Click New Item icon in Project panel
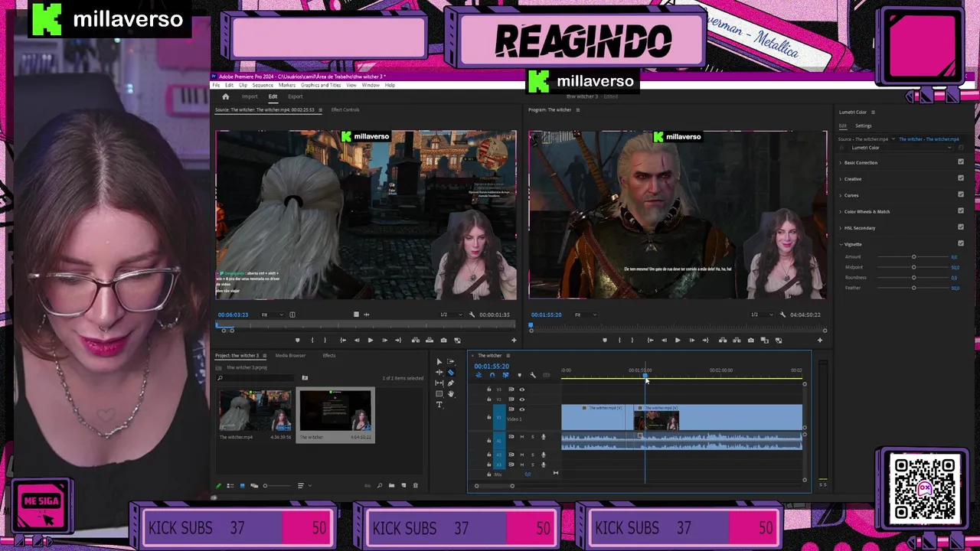 (x=403, y=485)
